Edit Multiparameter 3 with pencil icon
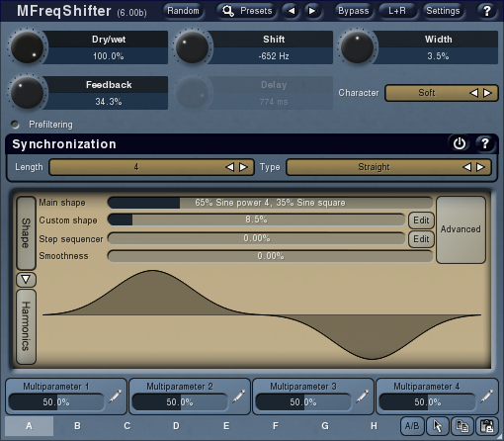Viewport: 504px width, 441px height. [x=362, y=397]
